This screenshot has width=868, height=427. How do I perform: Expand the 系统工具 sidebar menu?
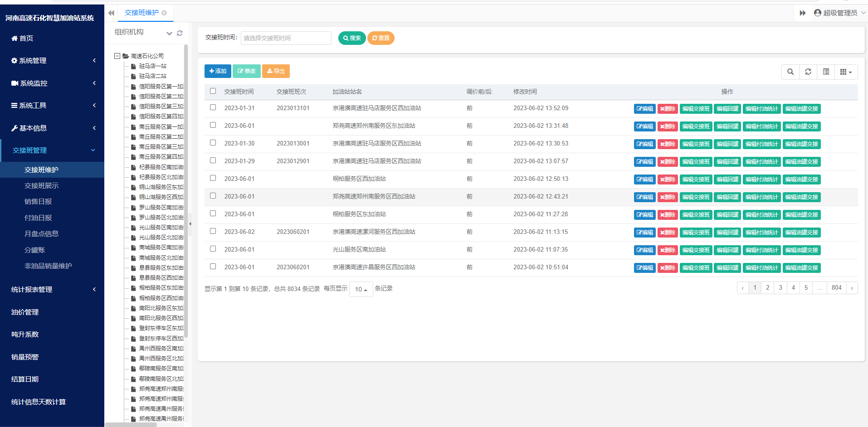click(52, 106)
